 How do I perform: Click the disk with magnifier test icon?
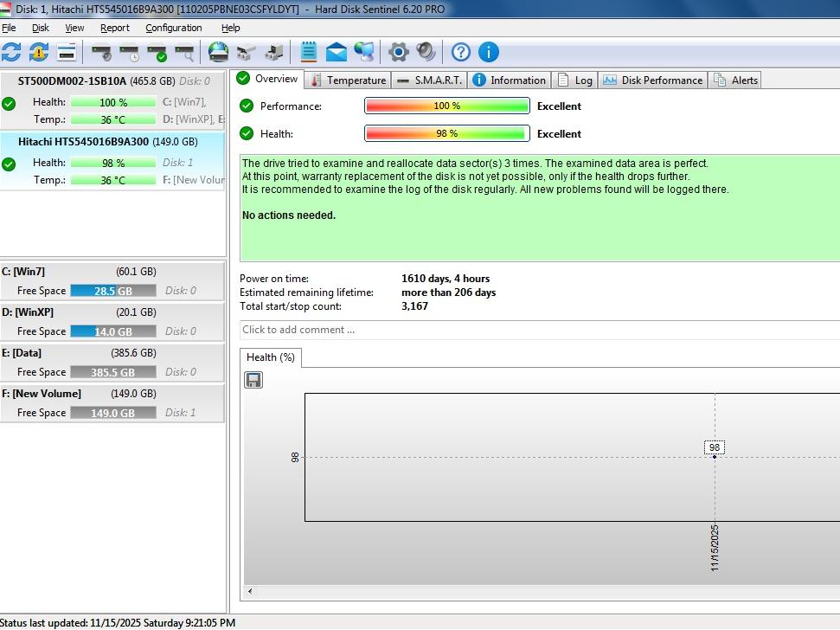coord(184,52)
